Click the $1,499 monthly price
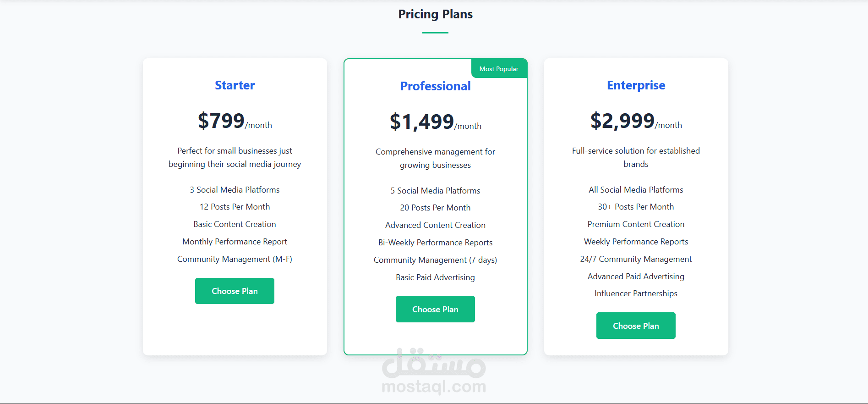This screenshot has height=404, width=868. [x=422, y=122]
